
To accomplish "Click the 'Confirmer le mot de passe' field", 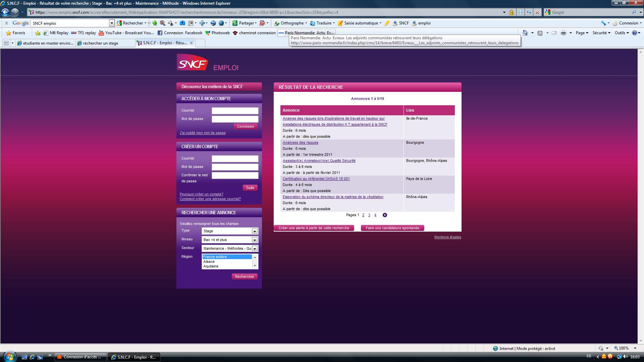I will click(235, 175).
